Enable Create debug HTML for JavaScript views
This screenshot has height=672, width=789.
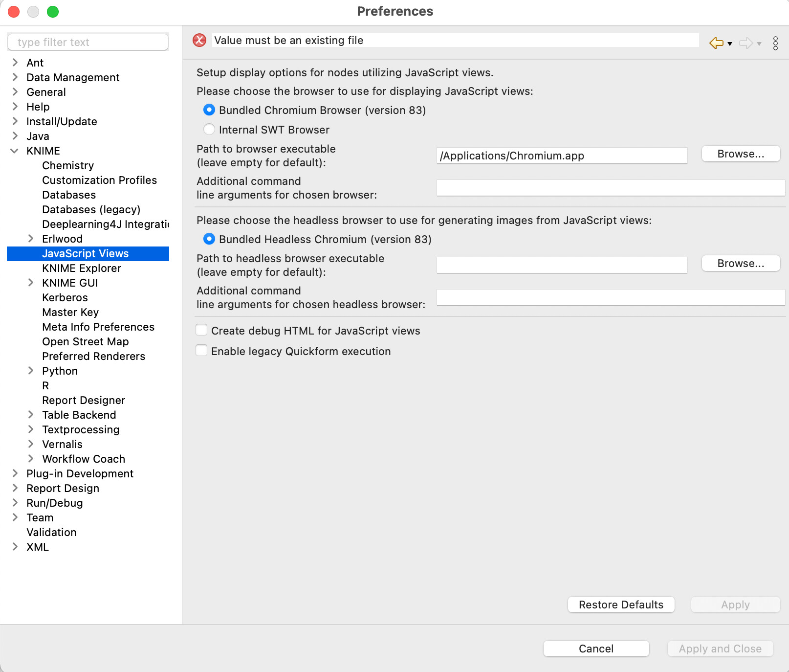coord(201,330)
